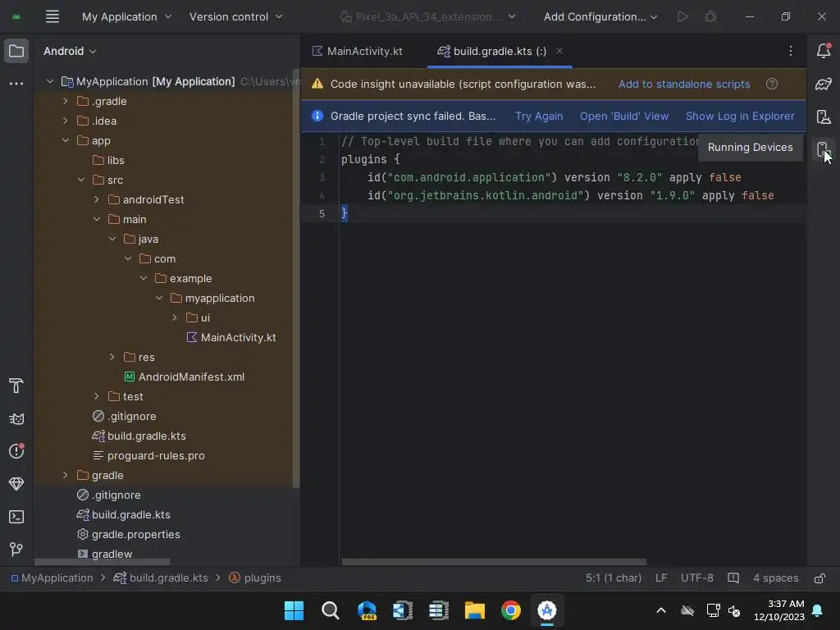The height and width of the screenshot is (630, 840).
Task: Open Pixel_3a device selector dropdown
Action: pos(427,16)
